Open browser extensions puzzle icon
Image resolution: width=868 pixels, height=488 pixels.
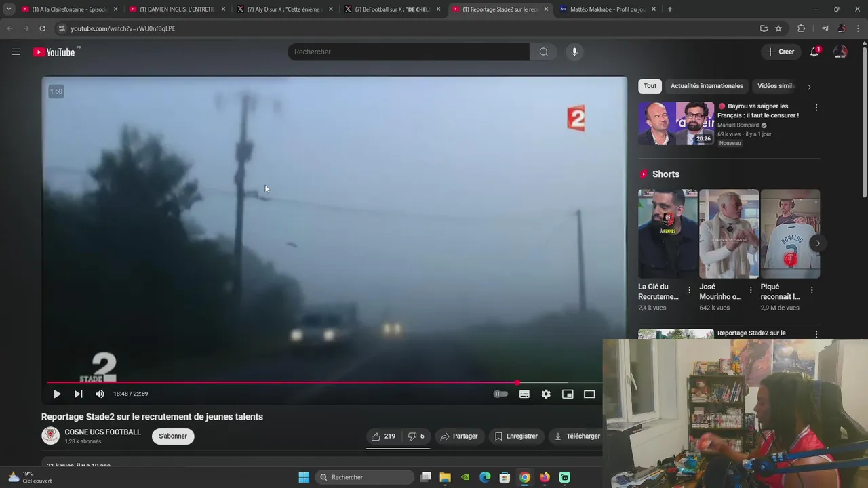pos(801,28)
